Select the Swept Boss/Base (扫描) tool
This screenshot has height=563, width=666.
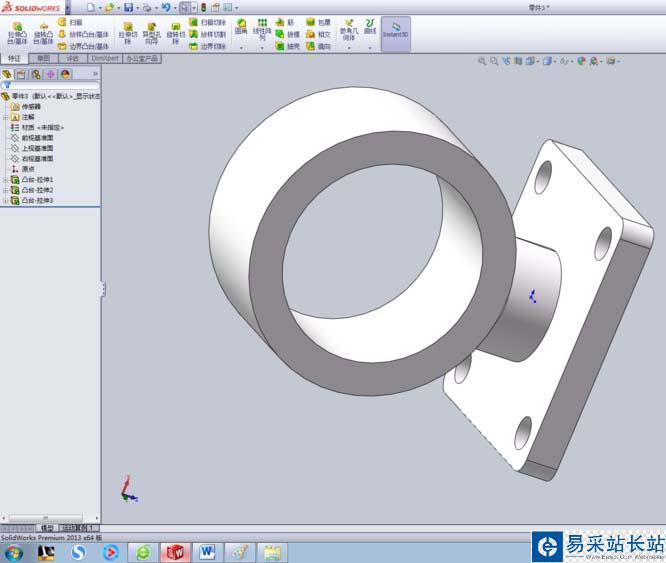coord(71,22)
